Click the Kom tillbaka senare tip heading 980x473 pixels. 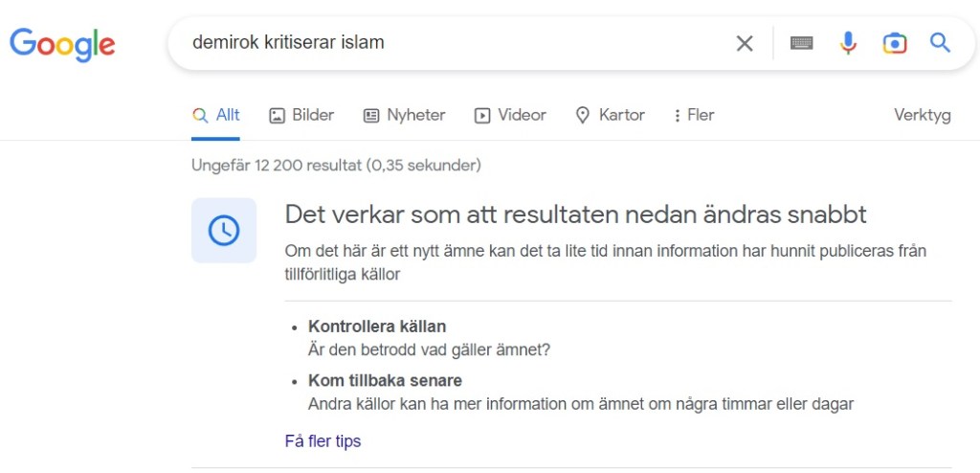[x=385, y=381]
